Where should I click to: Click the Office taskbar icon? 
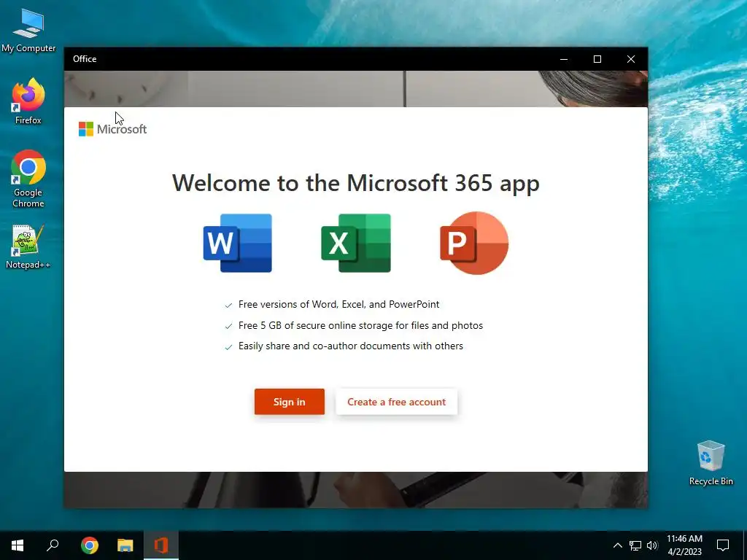(x=161, y=545)
